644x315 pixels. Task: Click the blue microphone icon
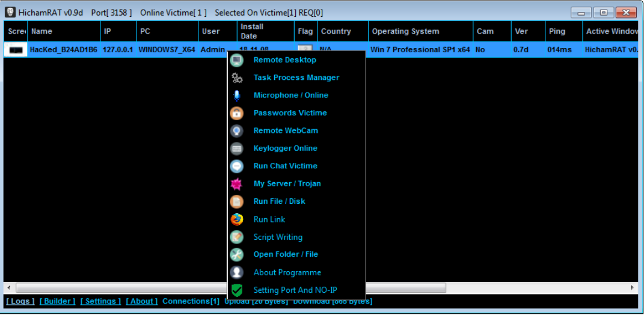pos(236,95)
